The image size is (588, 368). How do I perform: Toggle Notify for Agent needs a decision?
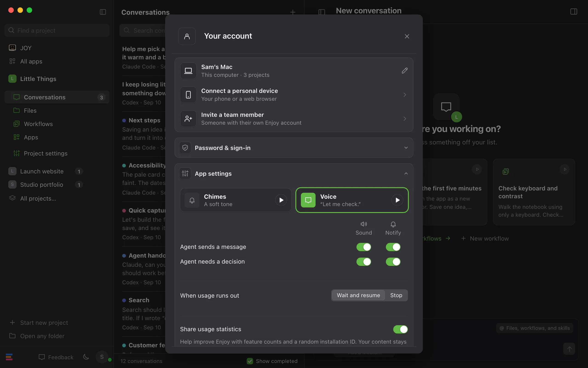pyautogui.click(x=393, y=262)
